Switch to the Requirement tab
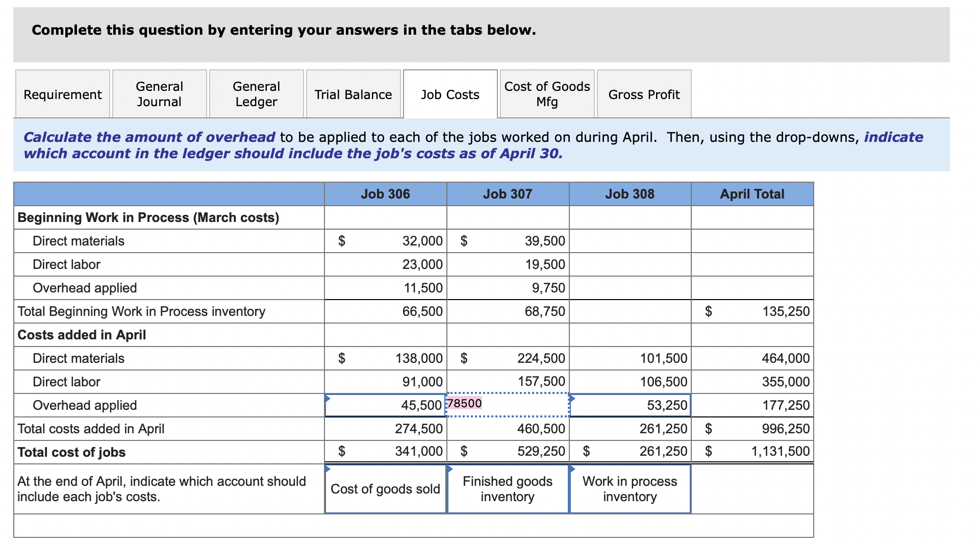980x543 pixels. [x=62, y=94]
